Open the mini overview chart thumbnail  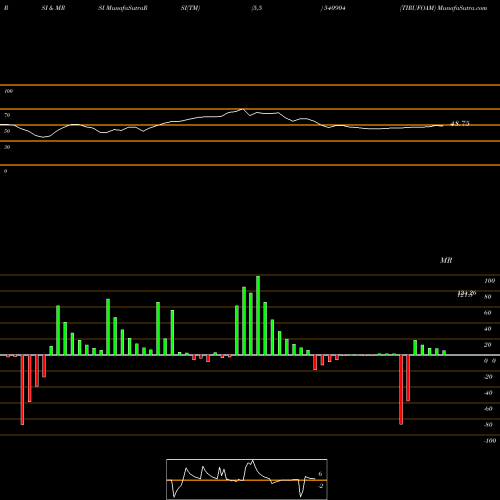pyautogui.click(x=247, y=479)
